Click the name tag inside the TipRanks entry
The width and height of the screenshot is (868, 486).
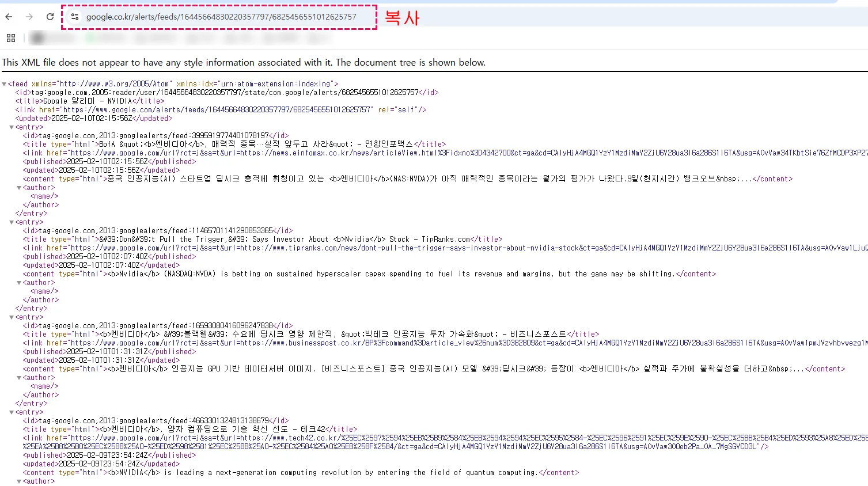coord(44,291)
